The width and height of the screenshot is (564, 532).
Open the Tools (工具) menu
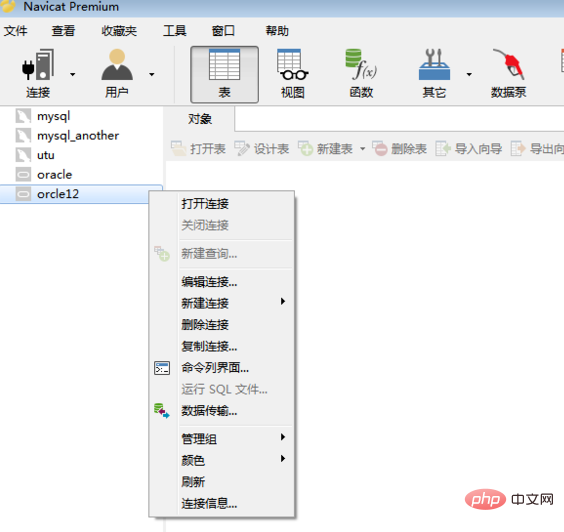tap(175, 31)
